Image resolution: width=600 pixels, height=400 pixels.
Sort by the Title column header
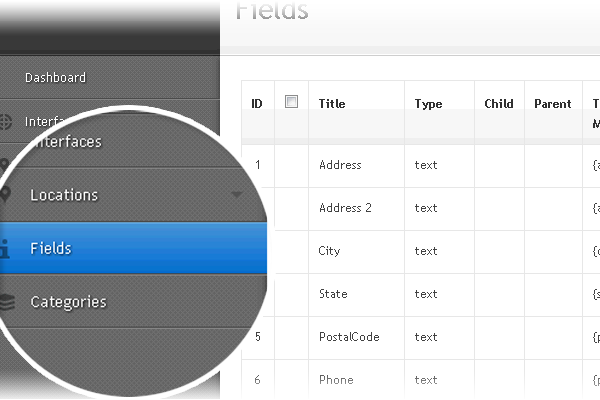click(x=332, y=104)
